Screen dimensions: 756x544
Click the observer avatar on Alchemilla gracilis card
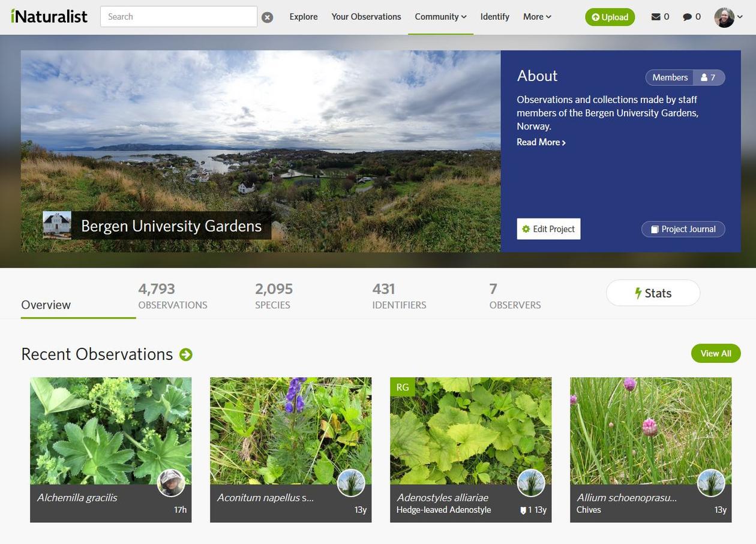coord(171,483)
